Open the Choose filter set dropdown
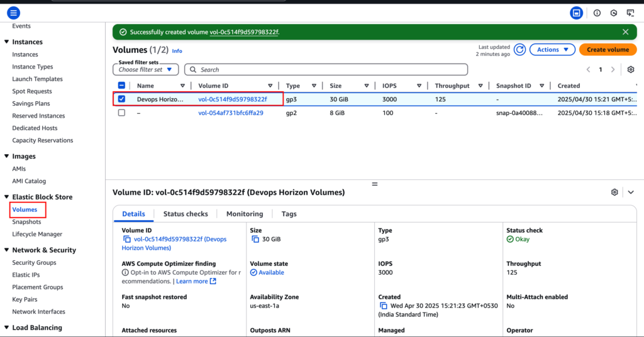The height and width of the screenshot is (337, 644). (x=145, y=70)
